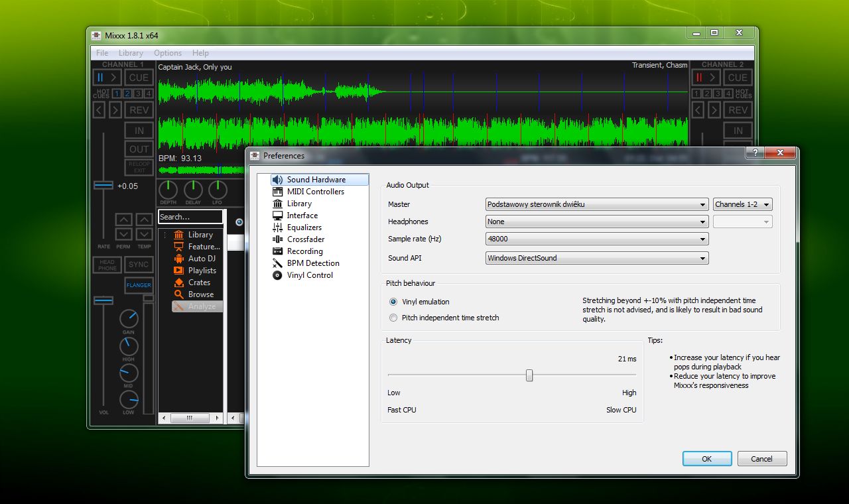Open Library menu in Mixxx menu bar
Image resolution: width=849 pixels, height=504 pixels.
pyautogui.click(x=131, y=53)
